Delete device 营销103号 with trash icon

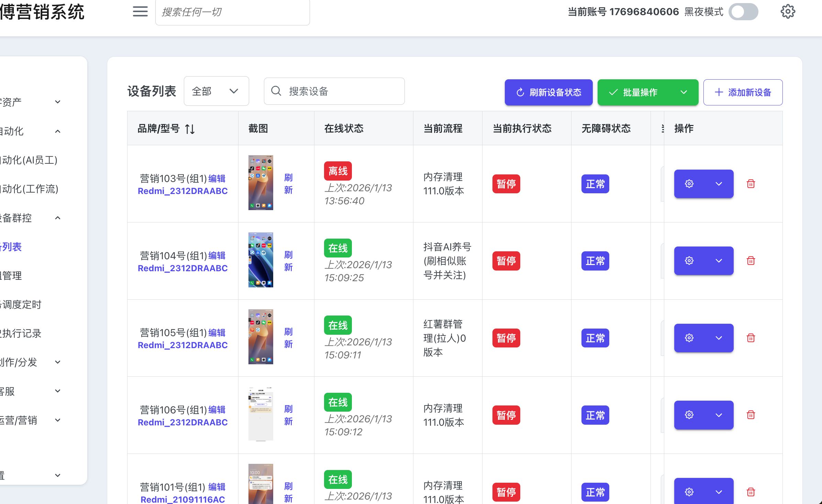tap(751, 184)
